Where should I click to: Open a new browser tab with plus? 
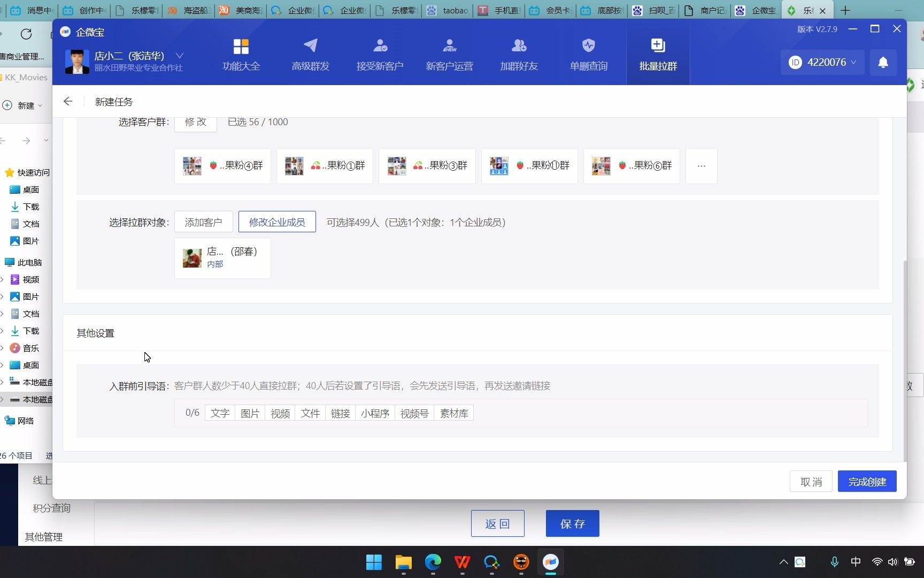tap(845, 10)
